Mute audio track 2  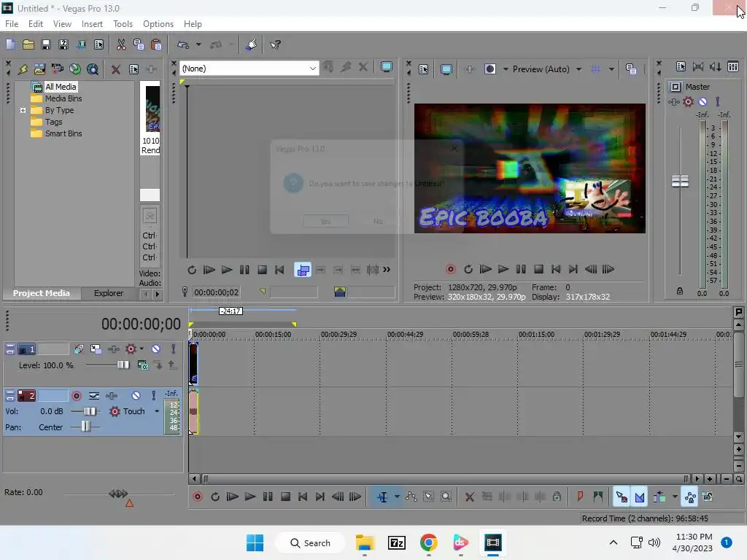tap(136, 396)
